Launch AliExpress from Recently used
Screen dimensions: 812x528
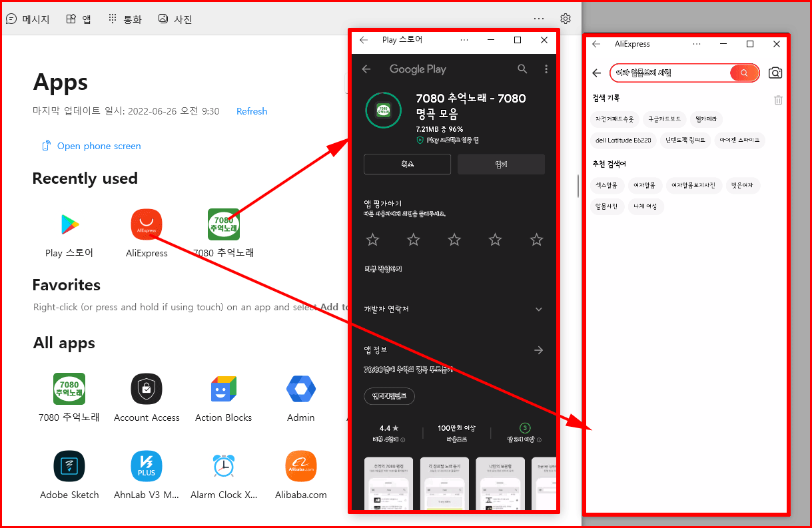147,224
